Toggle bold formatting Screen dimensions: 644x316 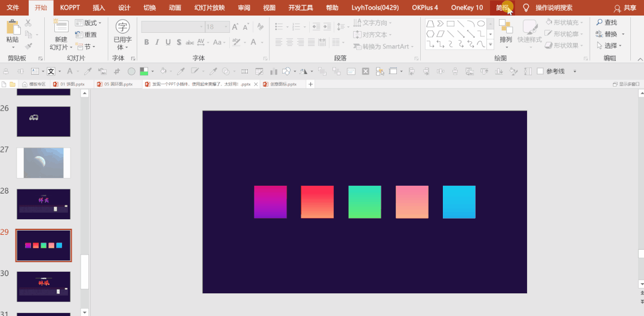(146, 42)
